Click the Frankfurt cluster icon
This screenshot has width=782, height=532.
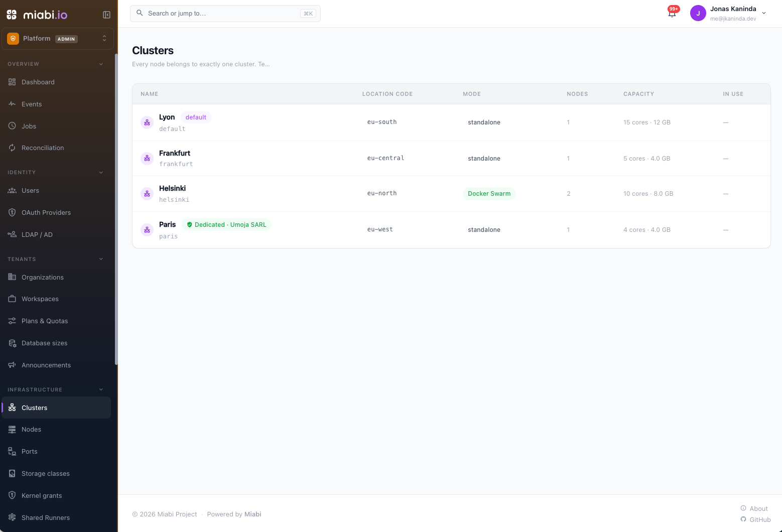click(x=147, y=159)
